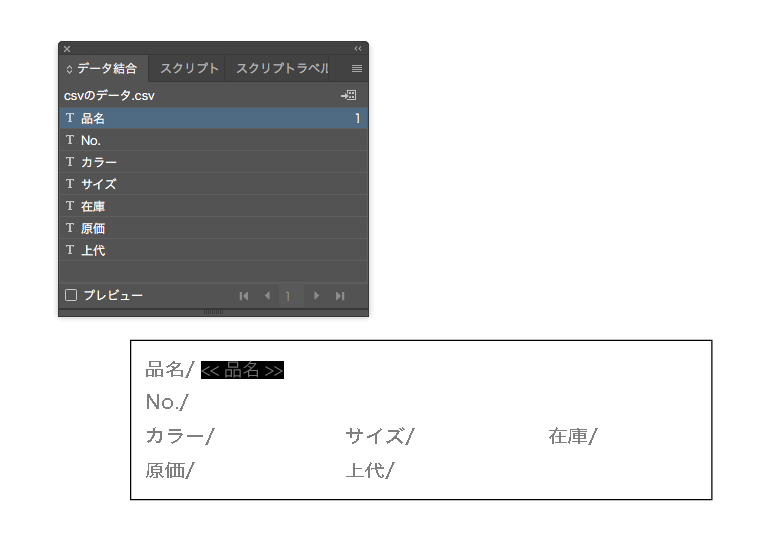The image size is (773, 557).
Task: Go to last record button
Action: 340,296
